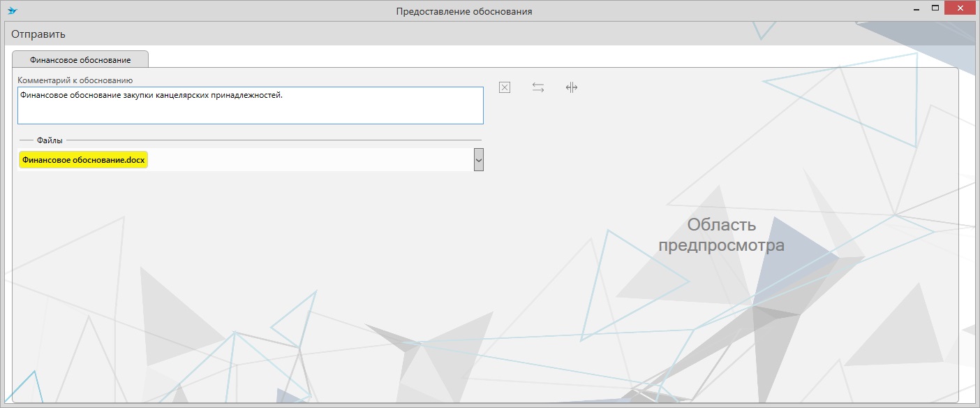Image resolution: width=980 pixels, height=408 pixels.
Task: Click empty space in the files row
Action: [307, 160]
